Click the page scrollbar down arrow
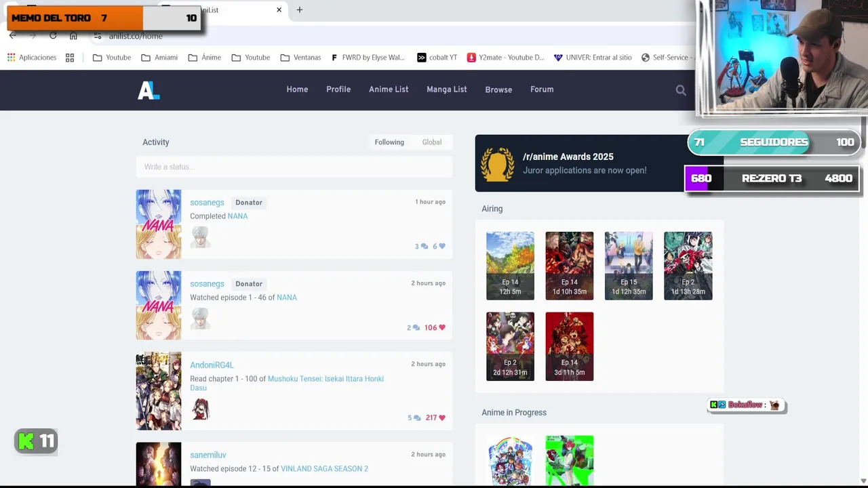Viewport: 868px width, 488px height. pyautogui.click(x=863, y=481)
